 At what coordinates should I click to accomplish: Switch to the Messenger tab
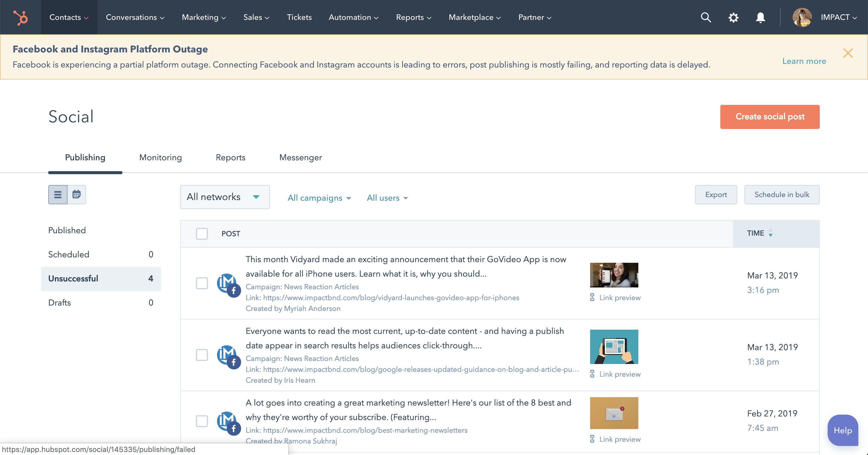(x=300, y=158)
